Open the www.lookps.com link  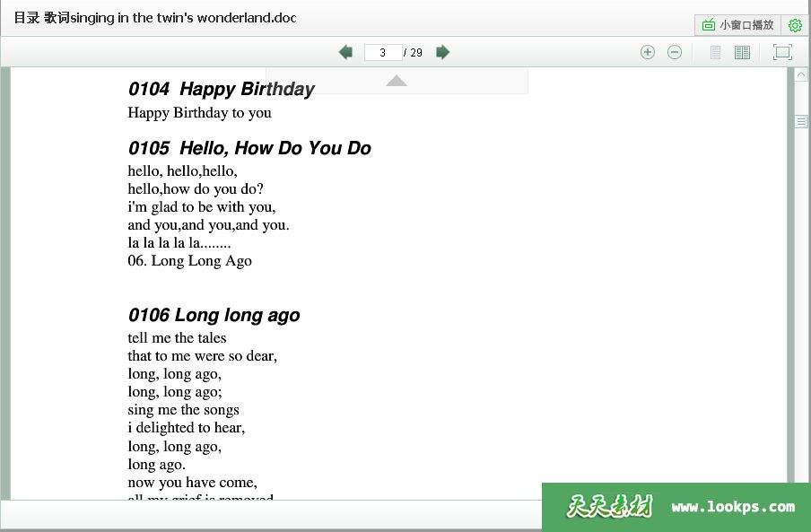[733, 507]
